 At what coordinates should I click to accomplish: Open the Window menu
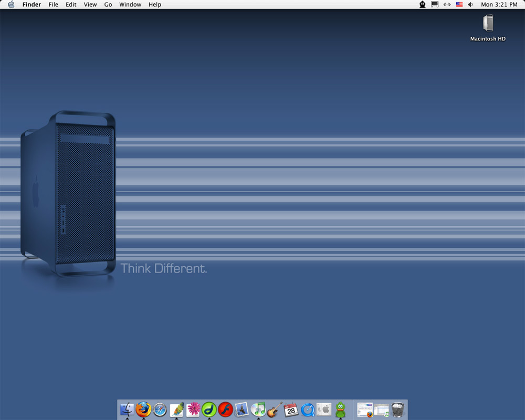tap(130, 4)
